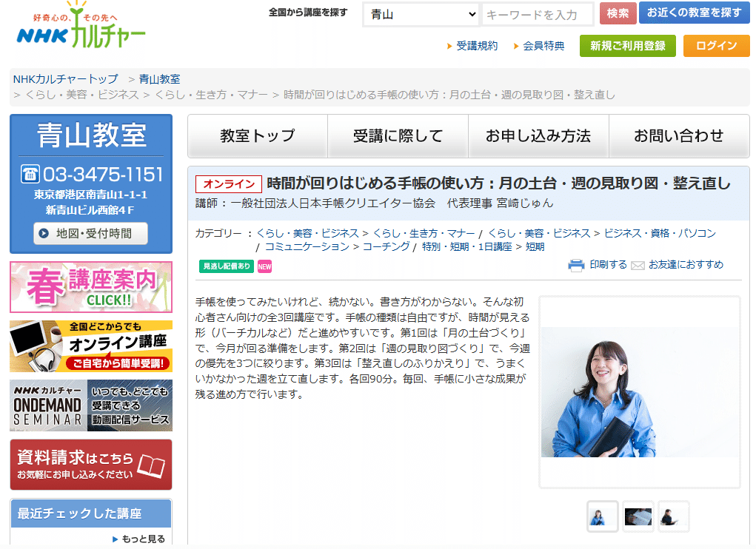The image size is (756, 549).
Task: Open くらし・生き方・マナー category link
Action: click(x=424, y=233)
